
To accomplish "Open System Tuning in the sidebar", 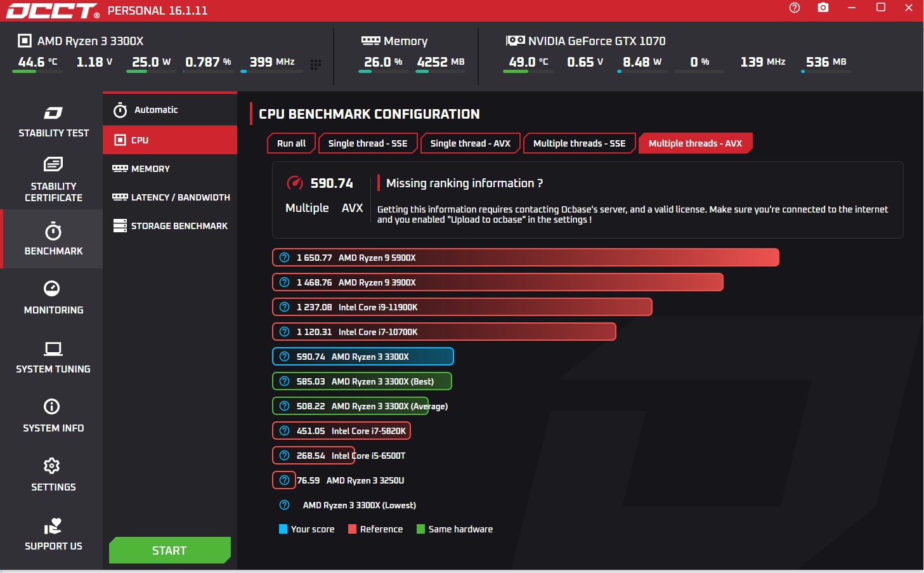I will pos(53,357).
